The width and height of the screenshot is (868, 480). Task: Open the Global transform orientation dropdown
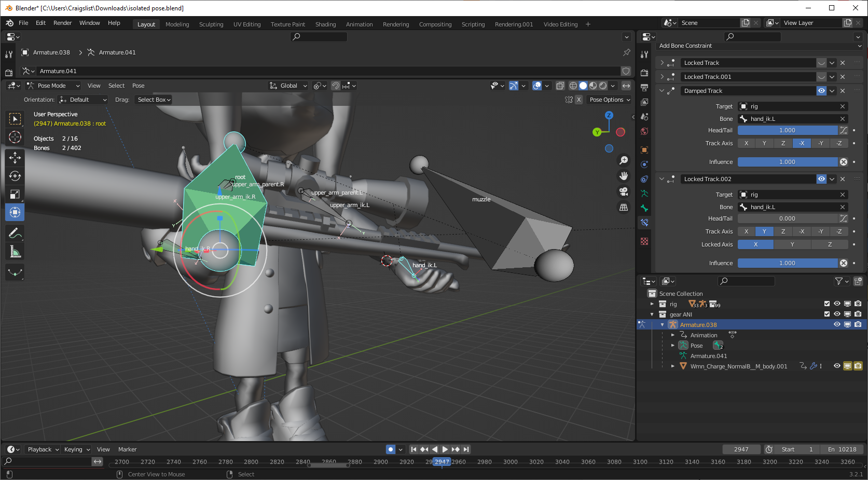pyautogui.click(x=288, y=86)
